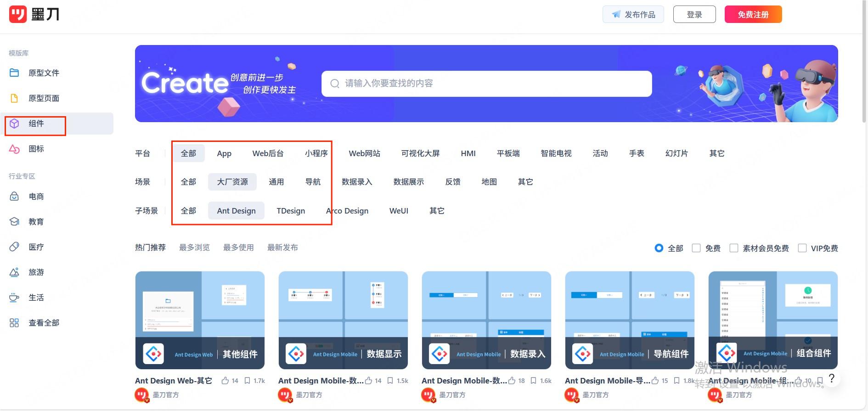The height and width of the screenshot is (411, 868).
Task: Choose 数据展示 scene filter
Action: click(409, 182)
